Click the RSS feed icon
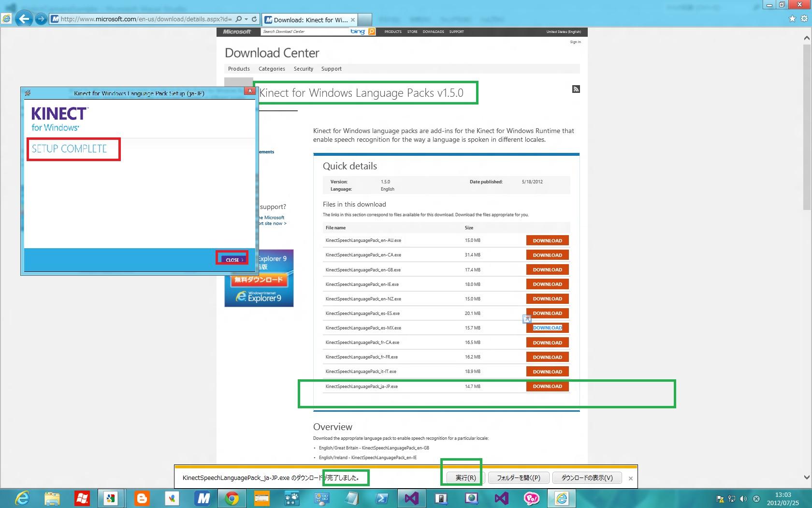The image size is (812, 508). pos(576,89)
